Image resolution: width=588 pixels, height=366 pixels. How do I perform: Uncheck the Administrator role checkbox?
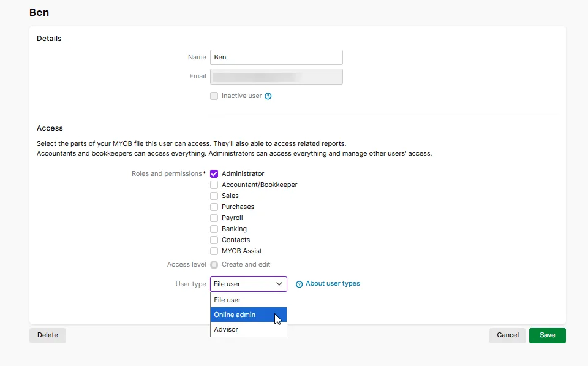coord(214,173)
